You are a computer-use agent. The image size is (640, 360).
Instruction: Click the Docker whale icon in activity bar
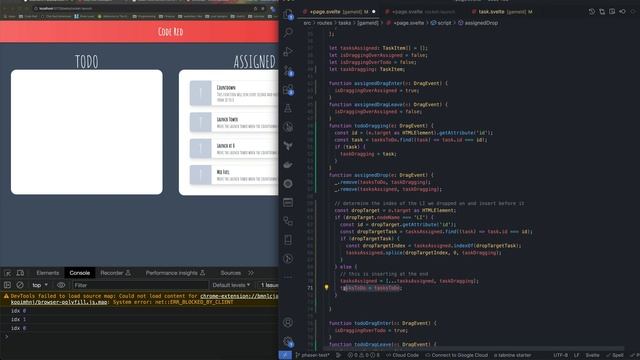click(x=288, y=164)
